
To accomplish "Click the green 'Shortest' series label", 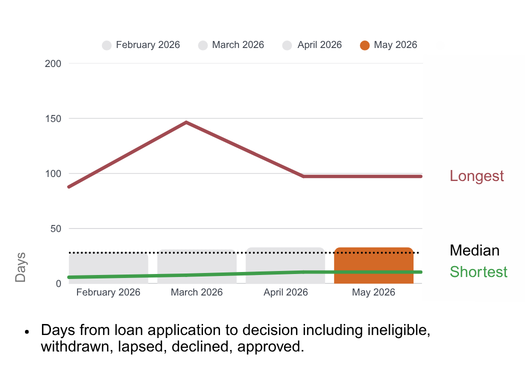I will tap(478, 272).
